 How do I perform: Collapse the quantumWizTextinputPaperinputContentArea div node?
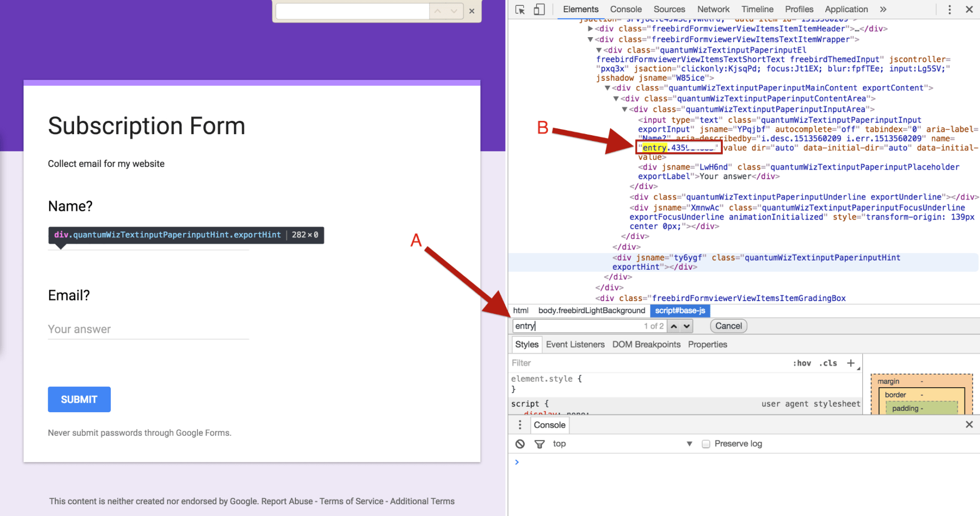click(x=615, y=98)
